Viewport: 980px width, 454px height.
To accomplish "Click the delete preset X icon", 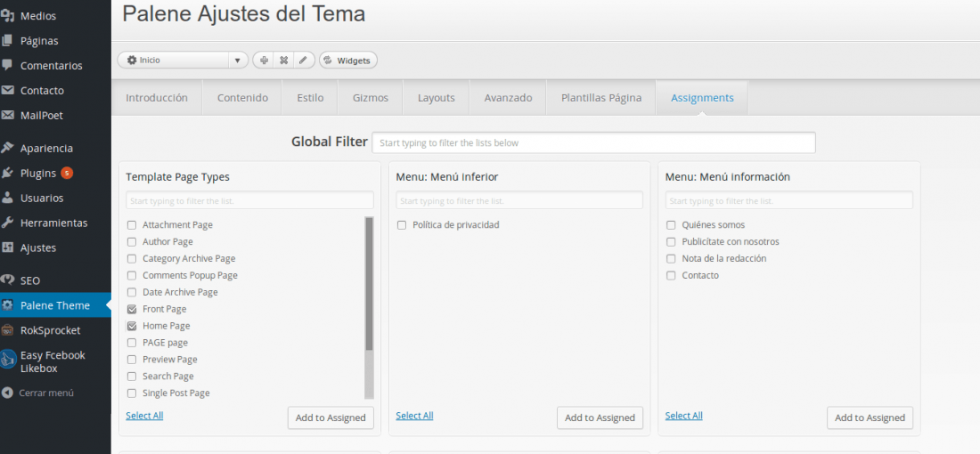I will pos(283,60).
